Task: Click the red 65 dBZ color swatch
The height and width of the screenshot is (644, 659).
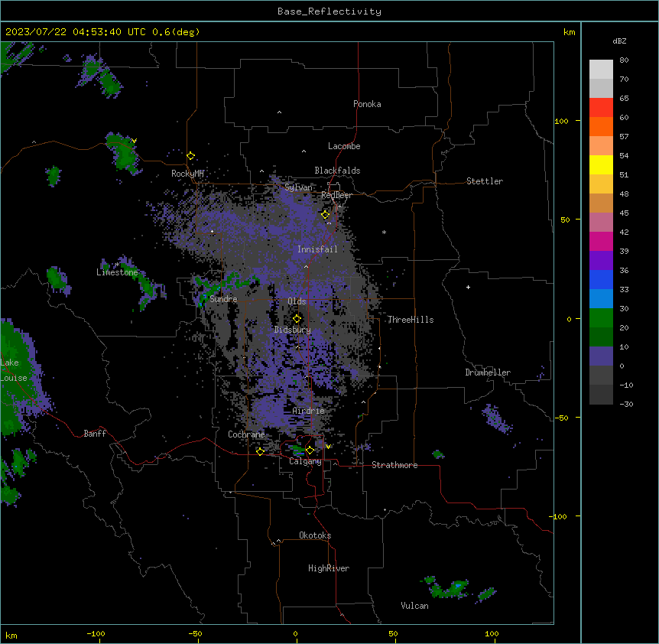Action: tap(601, 108)
